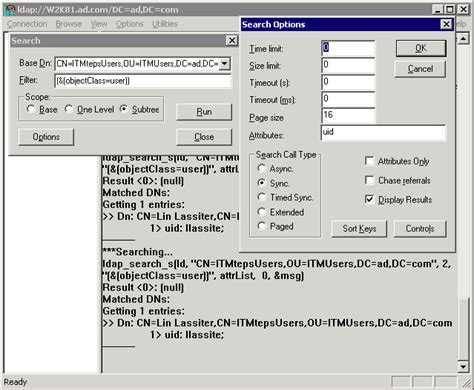Click the 'Ready' status bar text
474x390 pixels.
click(15, 382)
